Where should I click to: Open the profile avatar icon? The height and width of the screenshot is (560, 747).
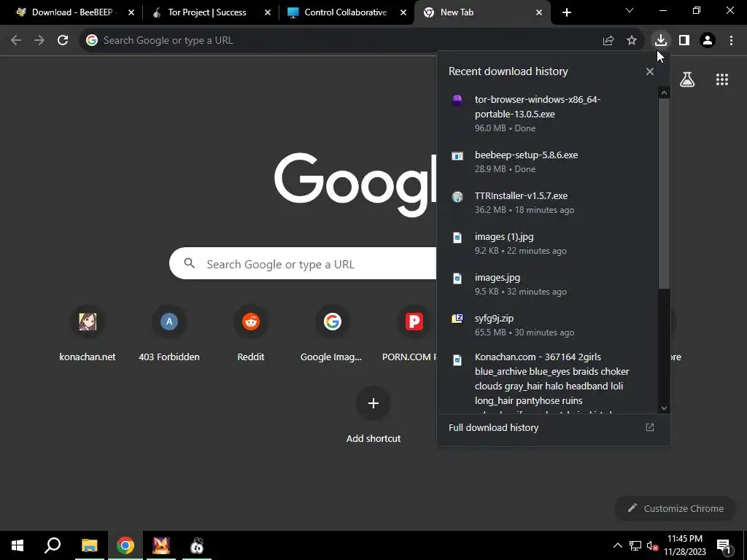click(708, 40)
